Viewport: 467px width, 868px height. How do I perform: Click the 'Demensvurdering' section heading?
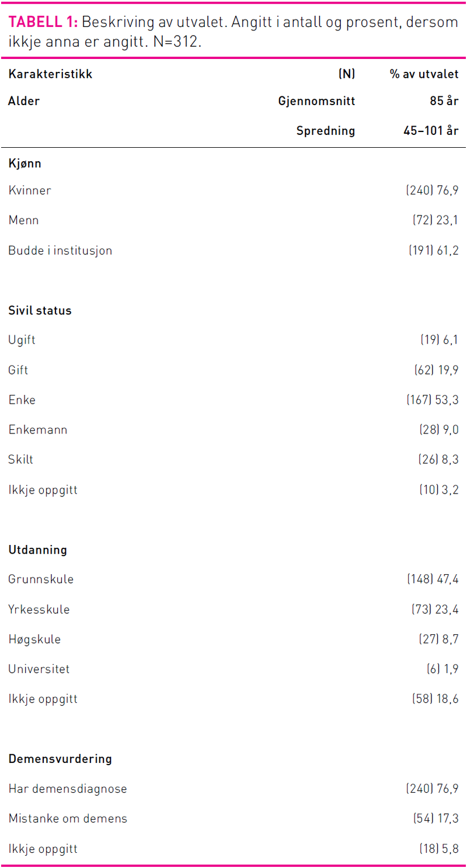[x=60, y=759]
